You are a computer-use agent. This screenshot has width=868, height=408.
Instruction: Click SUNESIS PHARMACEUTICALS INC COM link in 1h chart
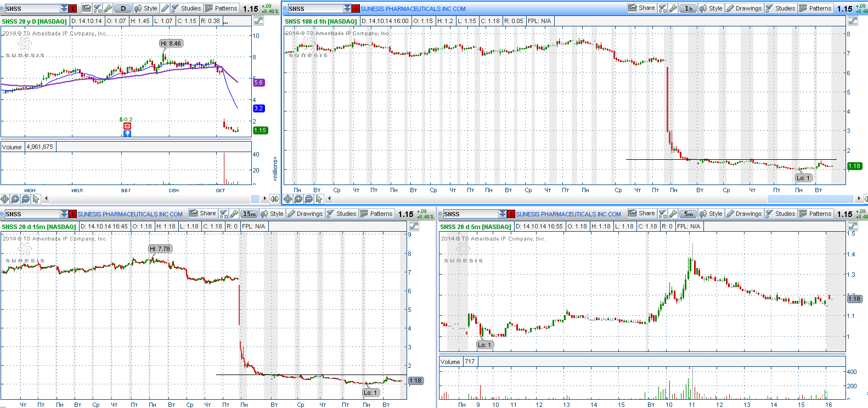coord(413,9)
